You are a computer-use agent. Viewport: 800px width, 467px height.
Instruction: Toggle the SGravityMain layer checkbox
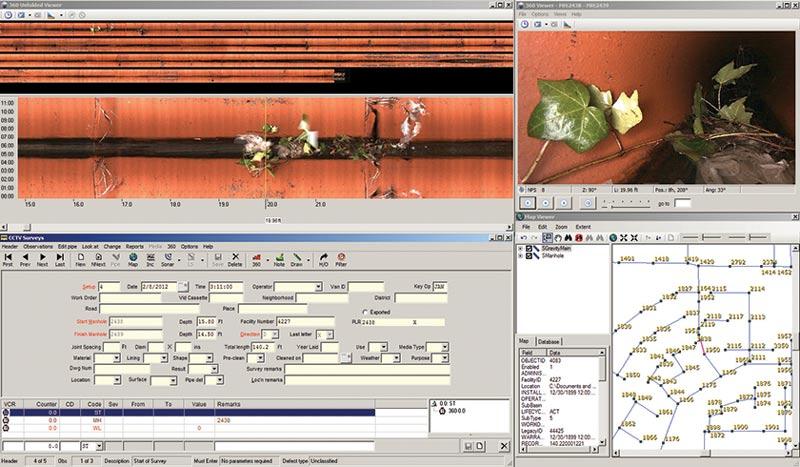click(529, 249)
